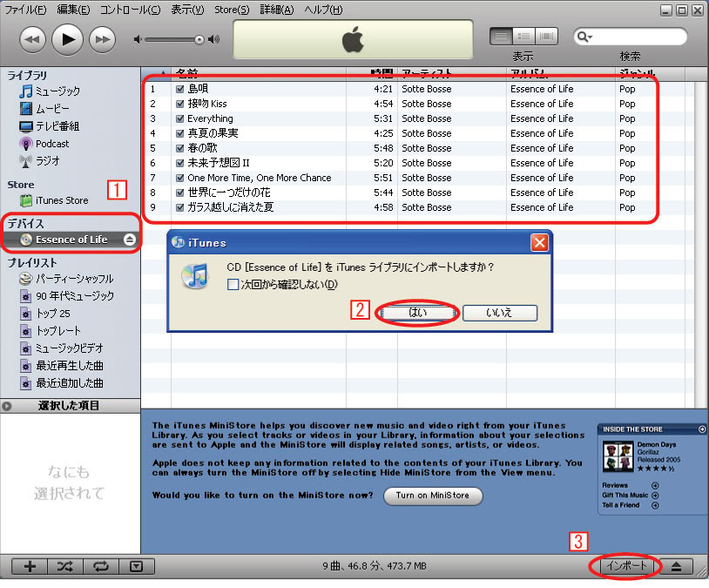This screenshot has width=709, height=588.
Task: Open Podcast library in sidebar
Action: coord(44,144)
